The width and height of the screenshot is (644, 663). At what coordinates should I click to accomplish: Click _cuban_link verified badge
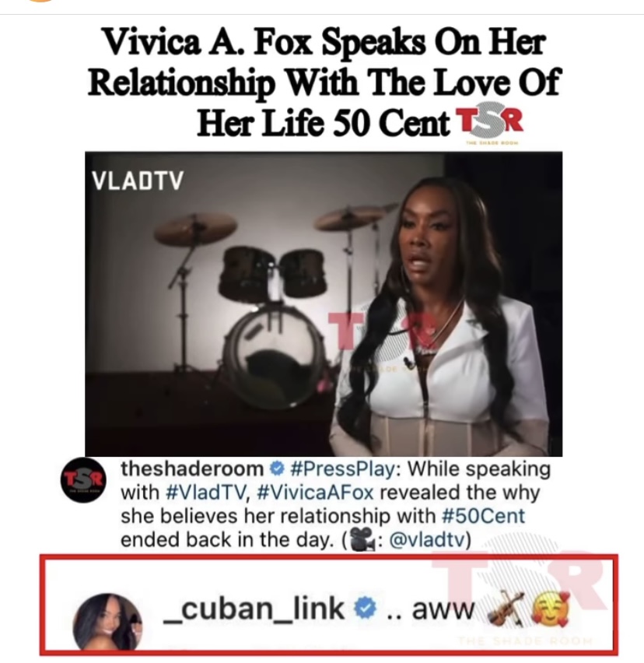click(x=365, y=609)
